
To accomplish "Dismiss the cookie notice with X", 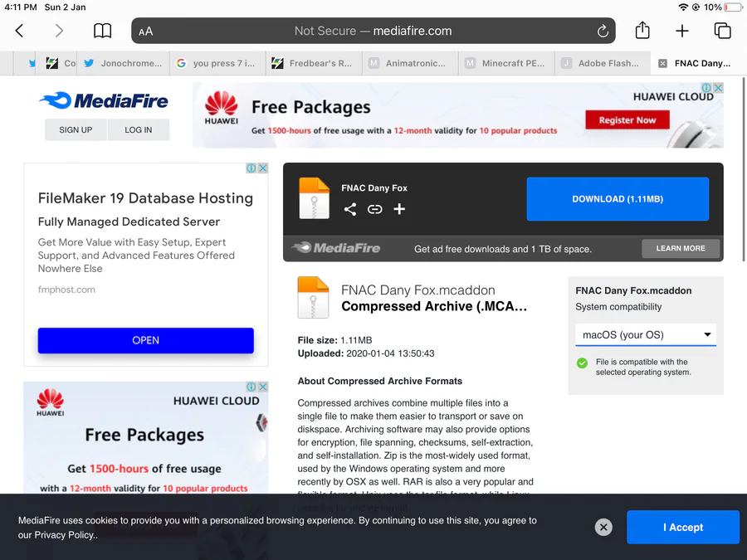I will 603,527.
